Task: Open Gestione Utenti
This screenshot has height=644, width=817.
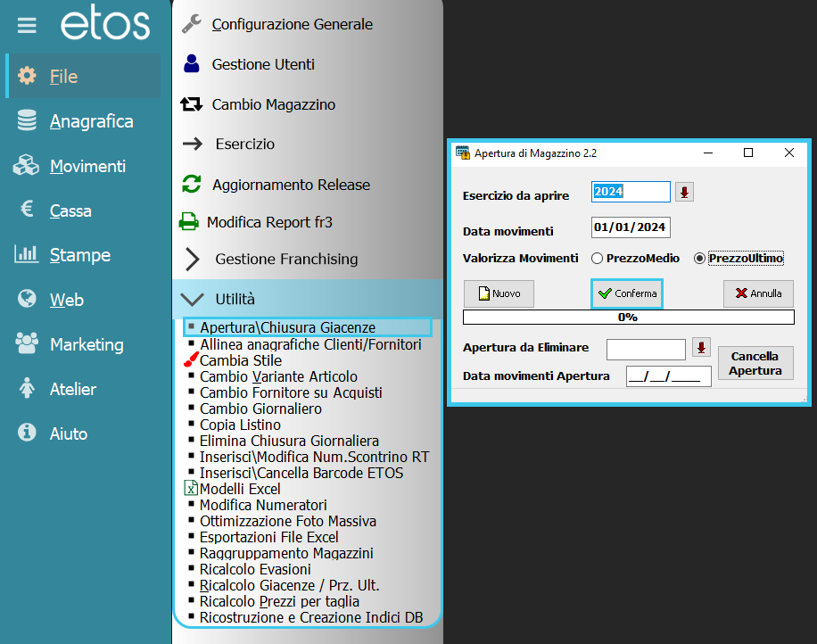Action: tap(263, 64)
